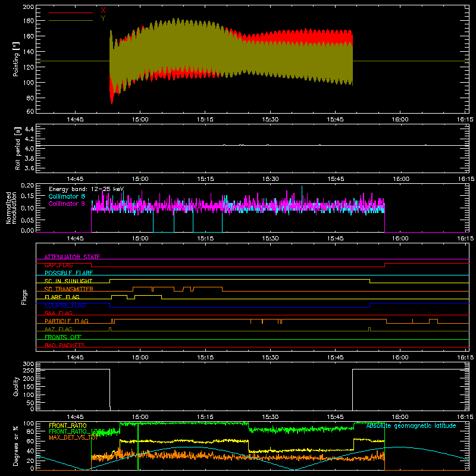Image resolution: width=476 pixels, height=476 pixels.
Task: Select the GAP_FLAG label
Action: click(58, 265)
